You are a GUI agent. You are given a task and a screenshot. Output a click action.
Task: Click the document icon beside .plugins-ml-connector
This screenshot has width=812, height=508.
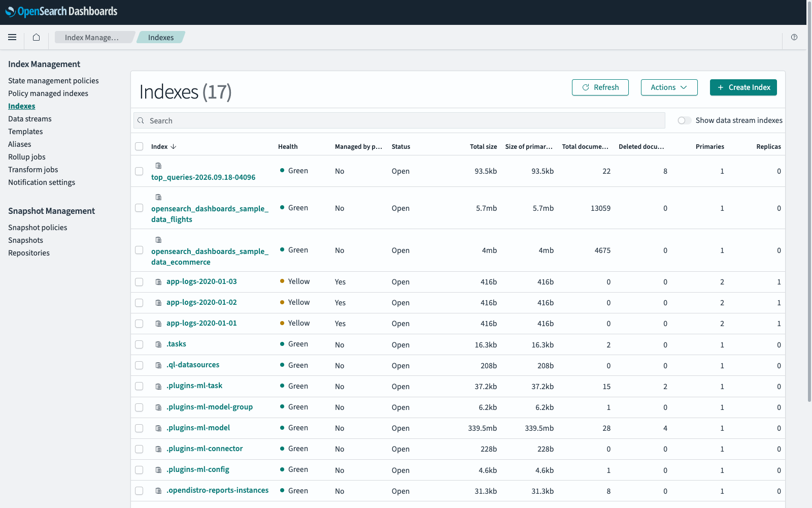tap(158, 449)
